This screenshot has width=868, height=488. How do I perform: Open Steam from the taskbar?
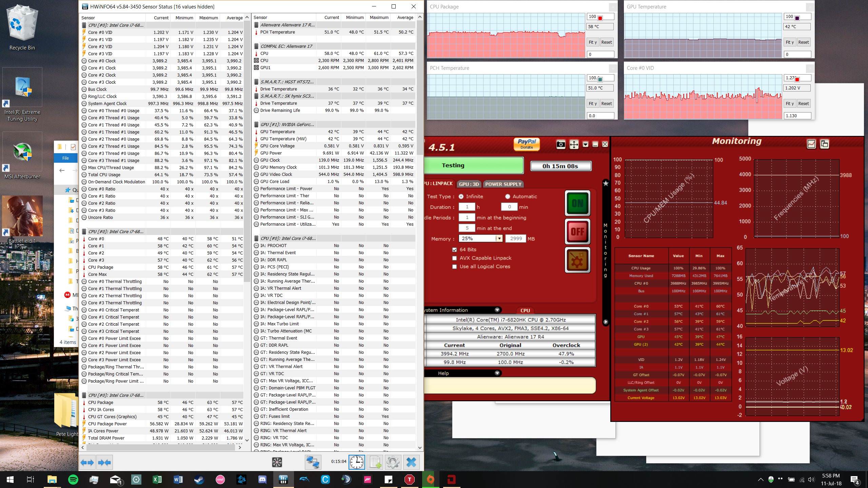(199, 480)
